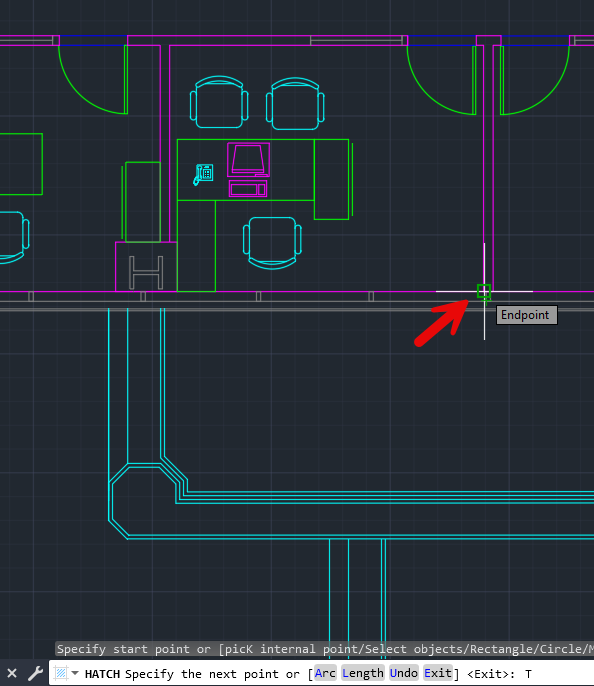Select the cyan telephone symbol on desk
The image size is (594, 686).
pyautogui.click(x=203, y=174)
